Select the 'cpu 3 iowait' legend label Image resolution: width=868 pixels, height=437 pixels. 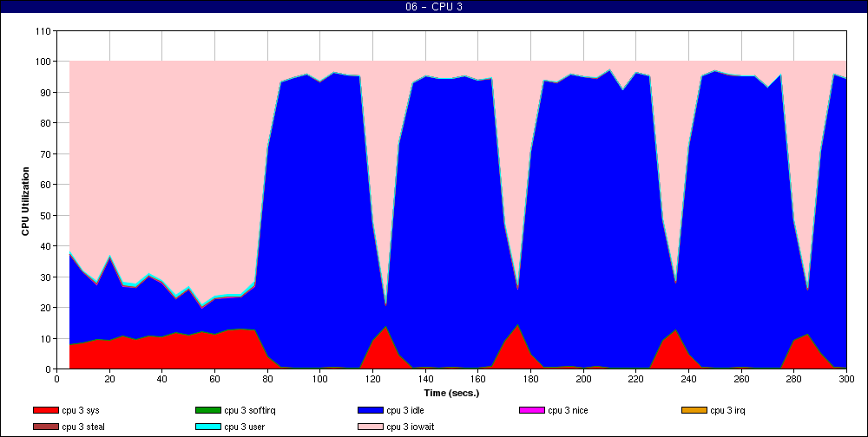pos(411,427)
